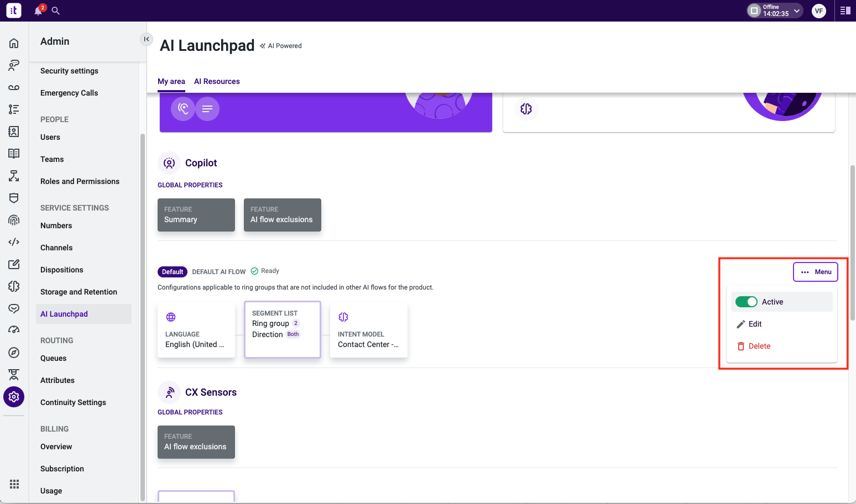This screenshot has height=504, width=856.
Task: Open the knowledge base book icon
Action: point(14,154)
